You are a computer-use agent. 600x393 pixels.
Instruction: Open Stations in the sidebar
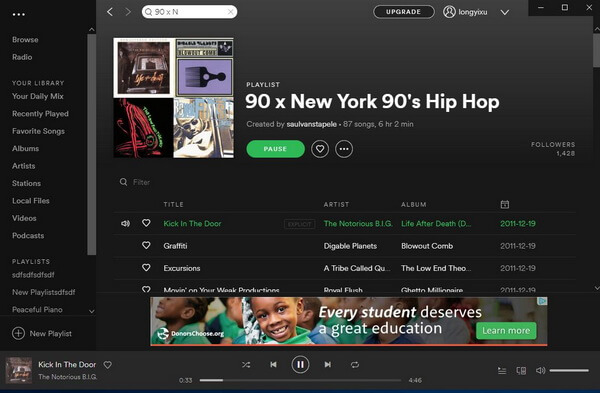(26, 183)
